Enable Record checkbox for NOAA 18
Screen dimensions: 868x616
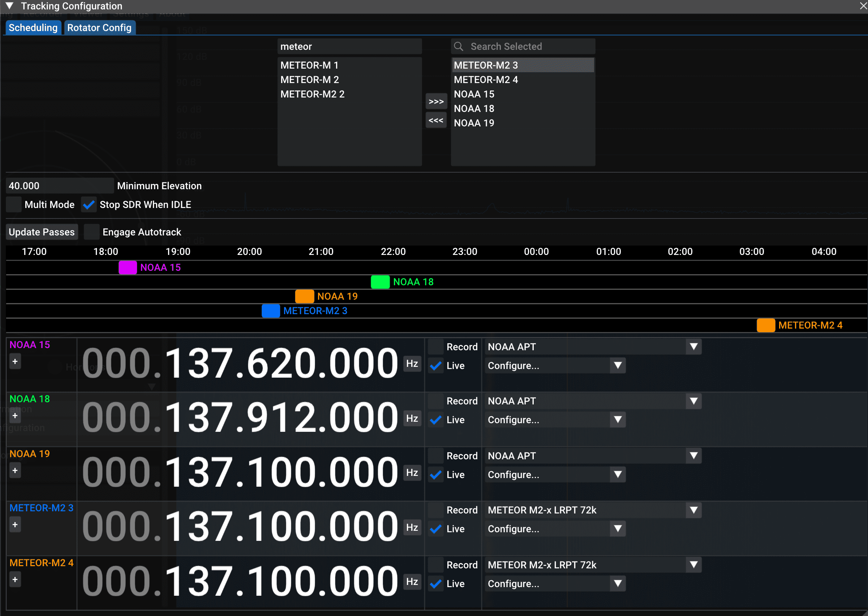click(x=436, y=401)
